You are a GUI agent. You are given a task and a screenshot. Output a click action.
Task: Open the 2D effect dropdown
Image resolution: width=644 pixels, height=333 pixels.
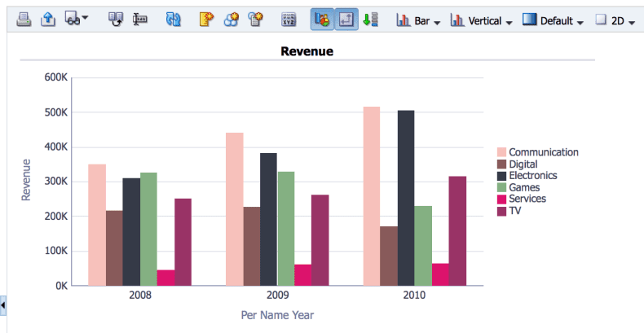615,20
